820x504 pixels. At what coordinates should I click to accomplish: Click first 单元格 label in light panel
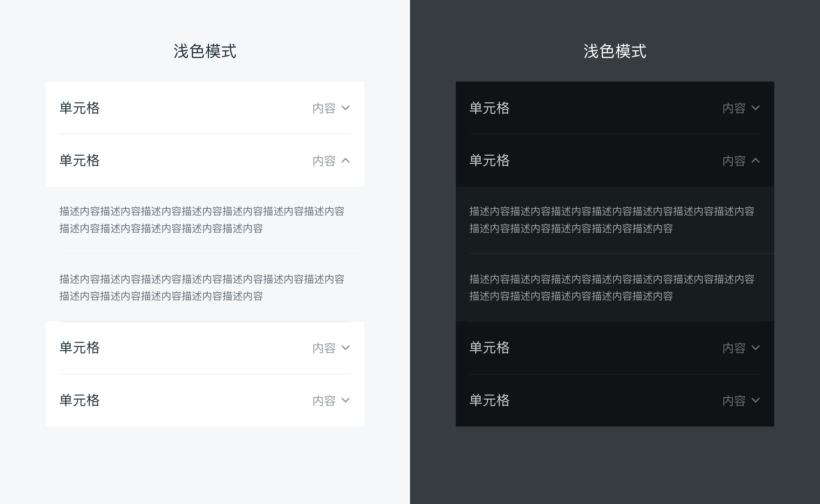tap(79, 108)
